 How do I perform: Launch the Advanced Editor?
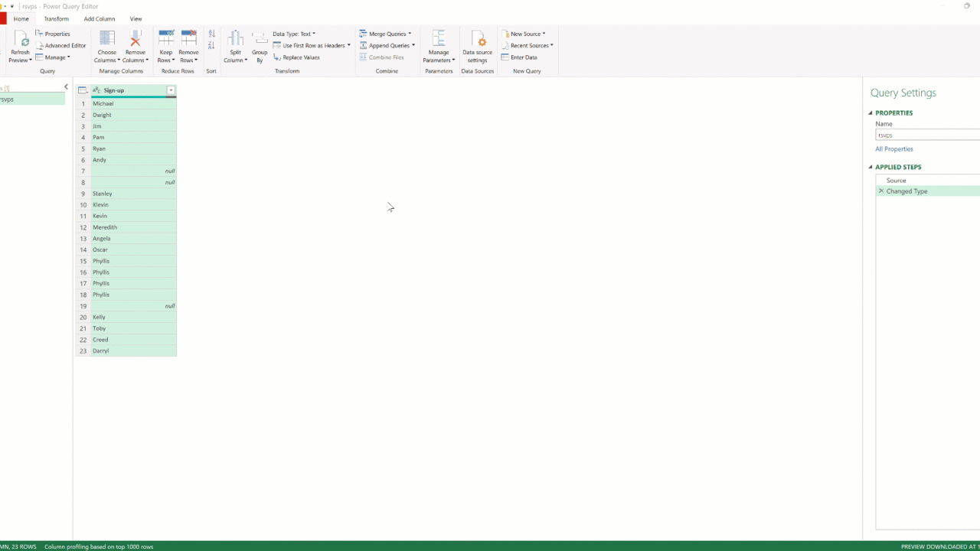(60, 45)
